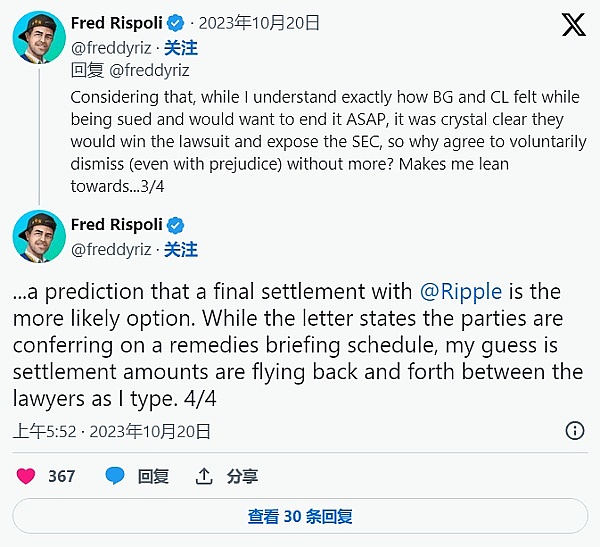Click the share arrow icon
600x547 pixels.
(x=205, y=476)
